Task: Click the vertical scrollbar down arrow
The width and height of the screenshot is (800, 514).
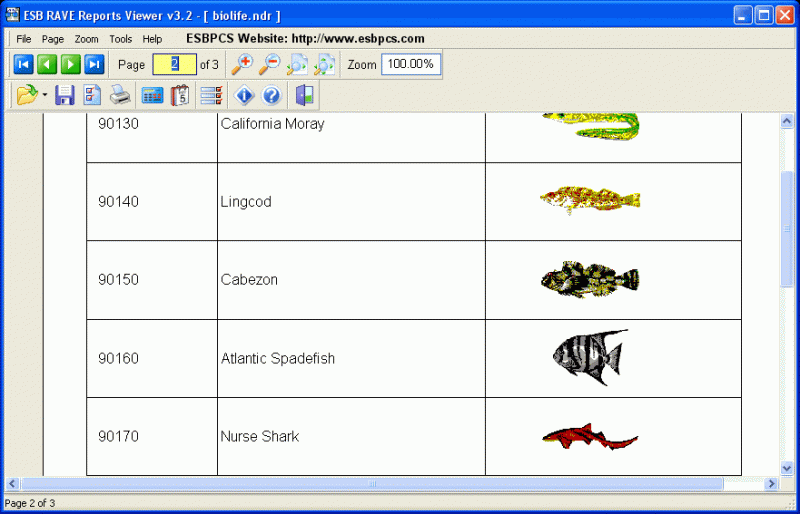Action: (x=787, y=466)
